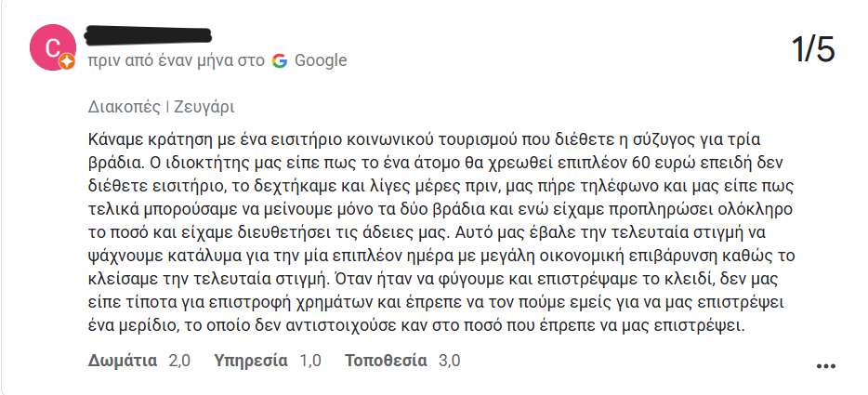868x395 pixels.
Task: Click the colorful Google G logo
Action: click(x=280, y=61)
